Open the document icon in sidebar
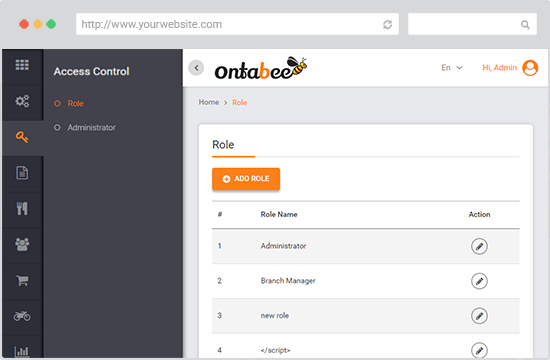This screenshot has height=360, width=550. coord(22,173)
